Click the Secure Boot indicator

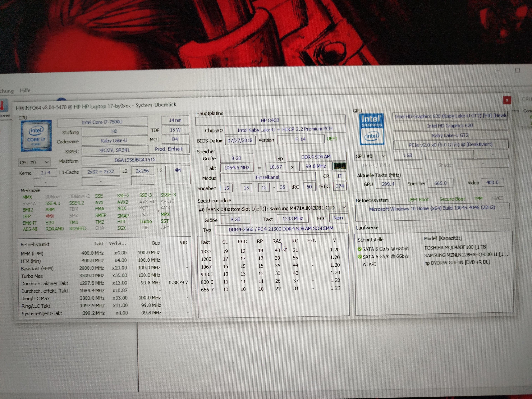[x=452, y=199]
